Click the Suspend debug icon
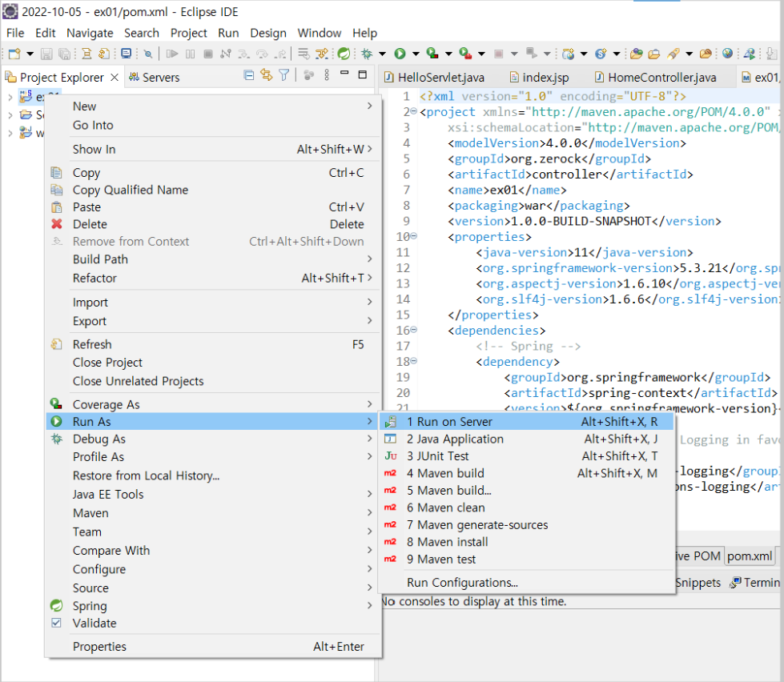Image resolution: width=784 pixels, height=682 pixels. point(190,54)
